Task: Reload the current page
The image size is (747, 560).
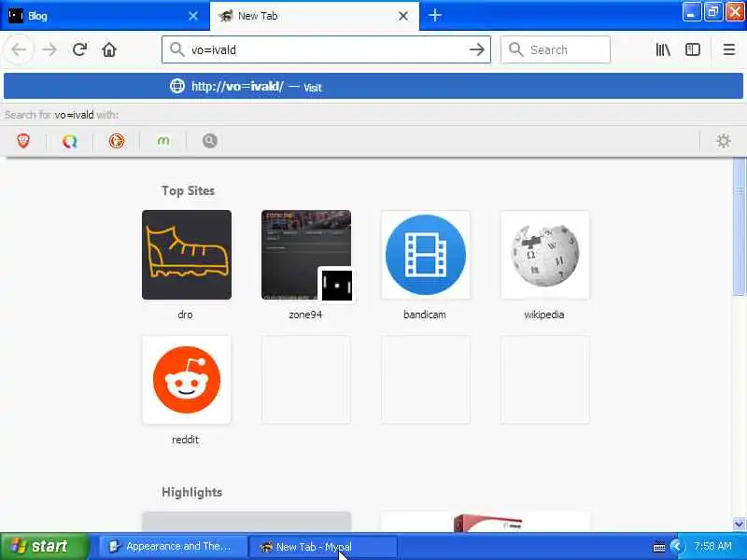Action: (79, 49)
